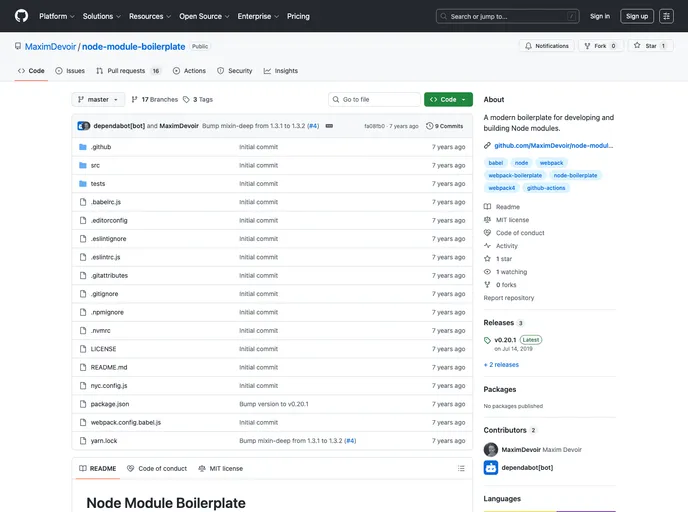The width and height of the screenshot is (688, 512).
Task: Open the package.json file
Action: (x=110, y=404)
